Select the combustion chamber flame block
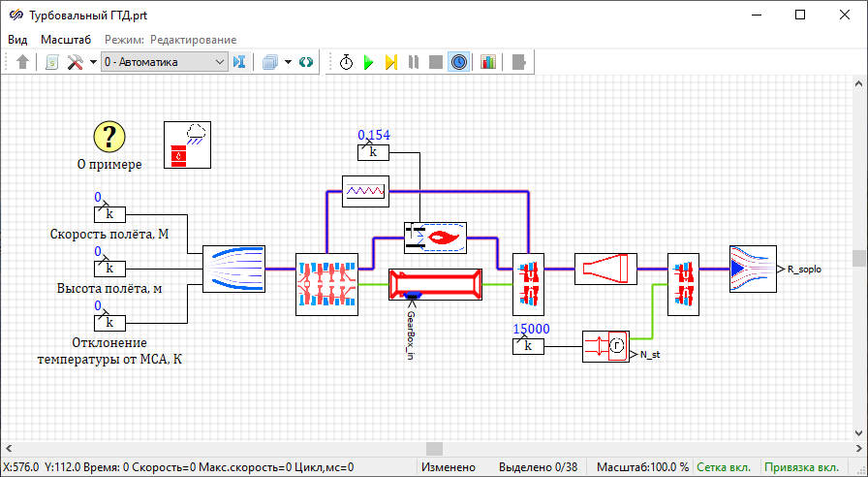This screenshot has width=868, height=477. (x=435, y=236)
